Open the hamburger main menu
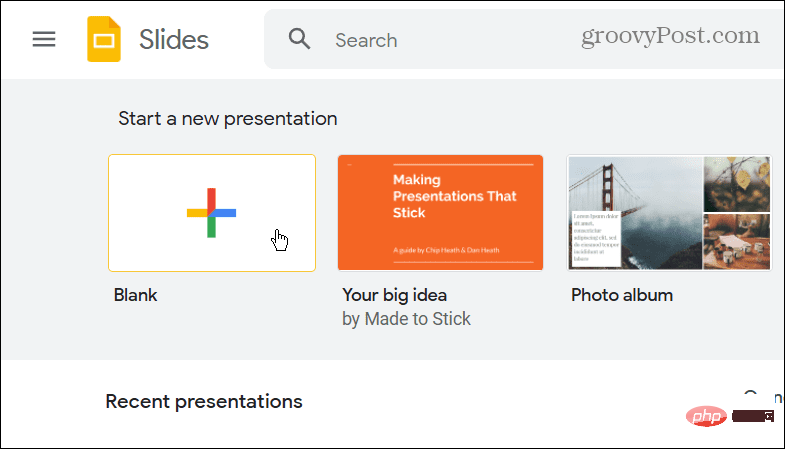The height and width of the screenshot is (449, 785). (x=44, y=39)
